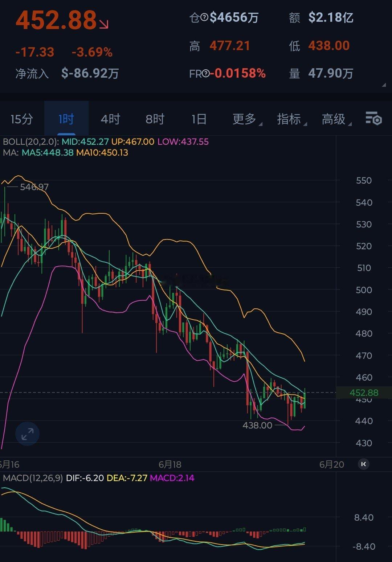Open 指标 indicators dropdown
This screenshot has width=392, height=562.
tap(291, 119)
